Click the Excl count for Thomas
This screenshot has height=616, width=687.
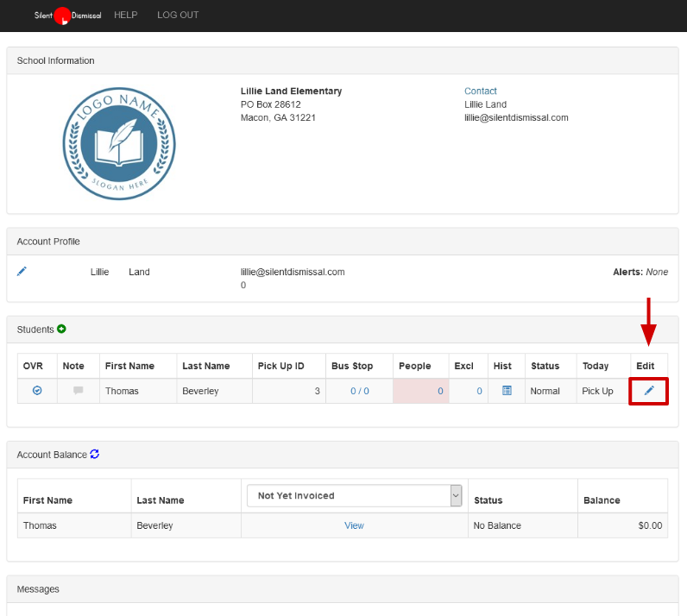[x=479, y=391]
